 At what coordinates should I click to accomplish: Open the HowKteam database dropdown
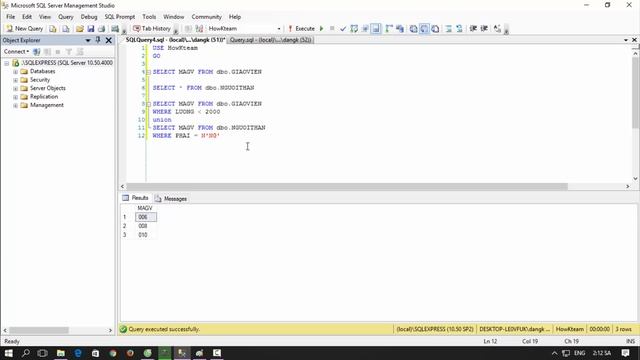click(279, 29)
